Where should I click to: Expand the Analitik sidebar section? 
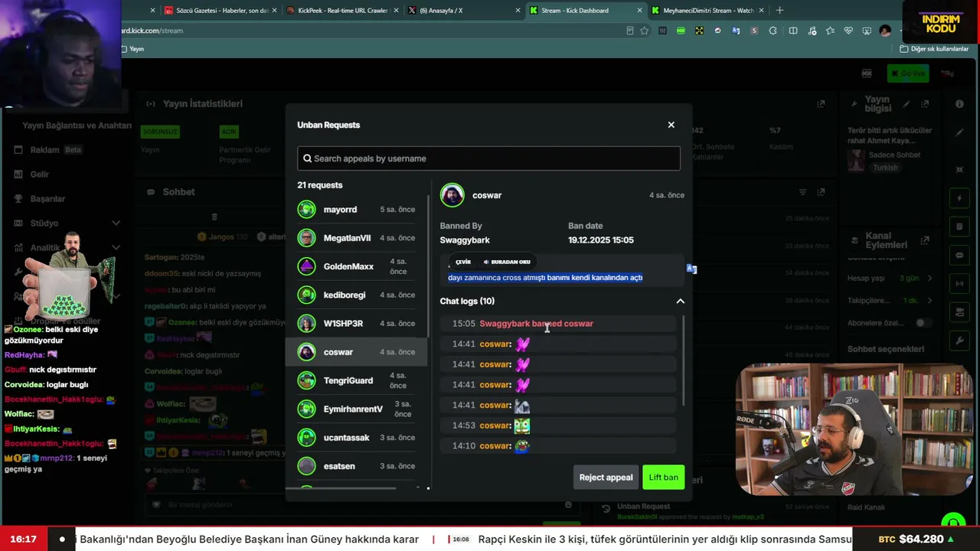116,247
